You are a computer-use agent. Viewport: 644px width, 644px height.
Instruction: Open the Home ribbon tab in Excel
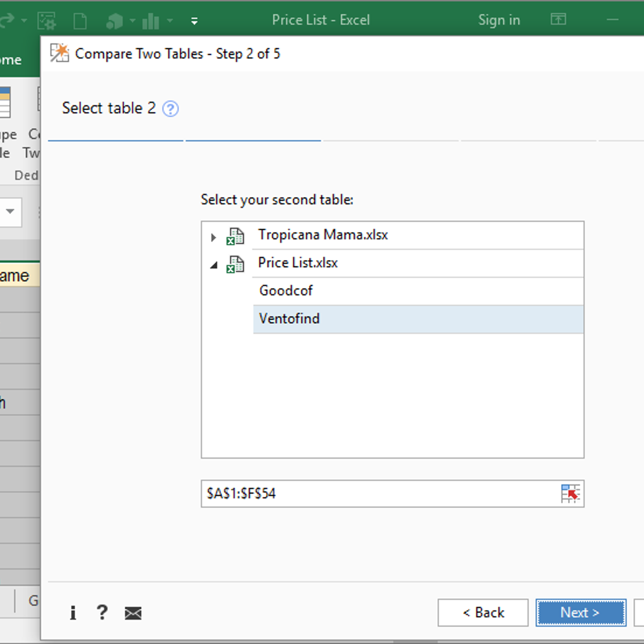pos(10,60)
